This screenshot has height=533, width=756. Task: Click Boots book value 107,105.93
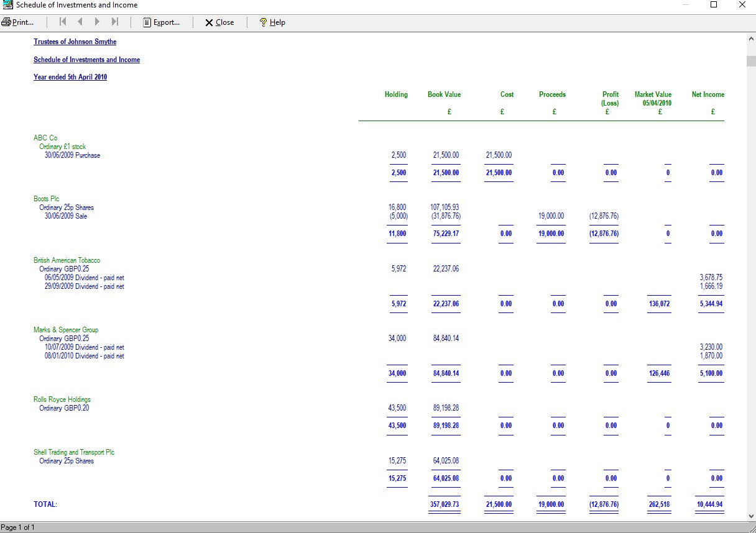(445, 207)
